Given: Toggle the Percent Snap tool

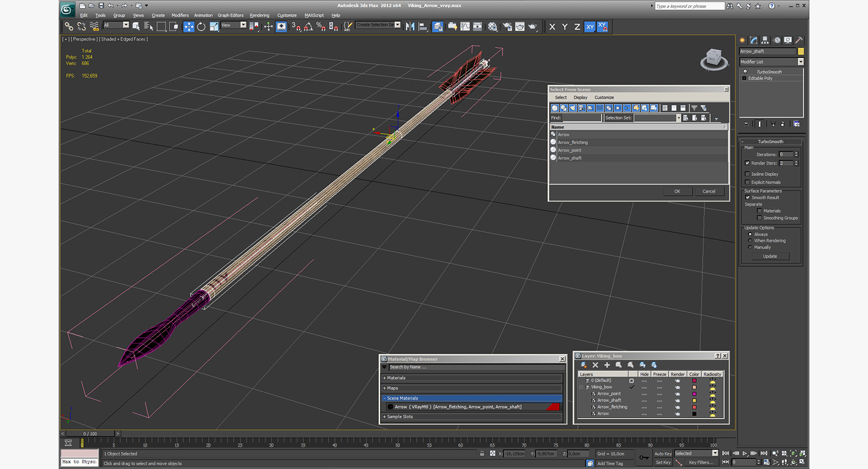Looking at the screenshot, I should [x=321, y=26].
